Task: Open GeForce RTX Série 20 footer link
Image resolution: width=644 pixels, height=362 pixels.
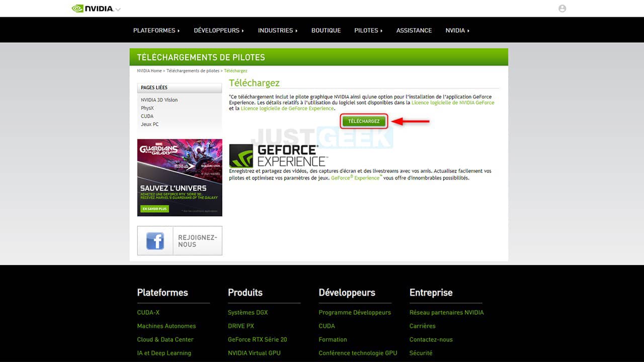Action: click(258, 339)
